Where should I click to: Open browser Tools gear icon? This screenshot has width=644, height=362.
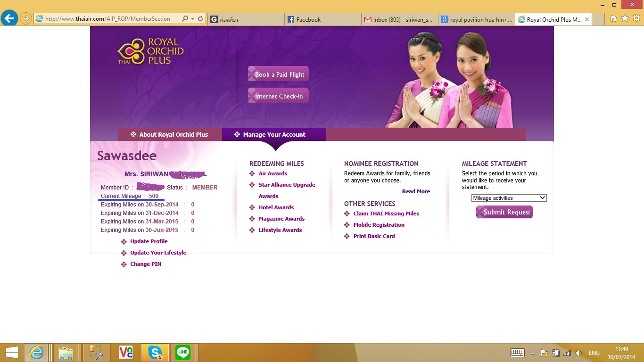tap(636, 18)
